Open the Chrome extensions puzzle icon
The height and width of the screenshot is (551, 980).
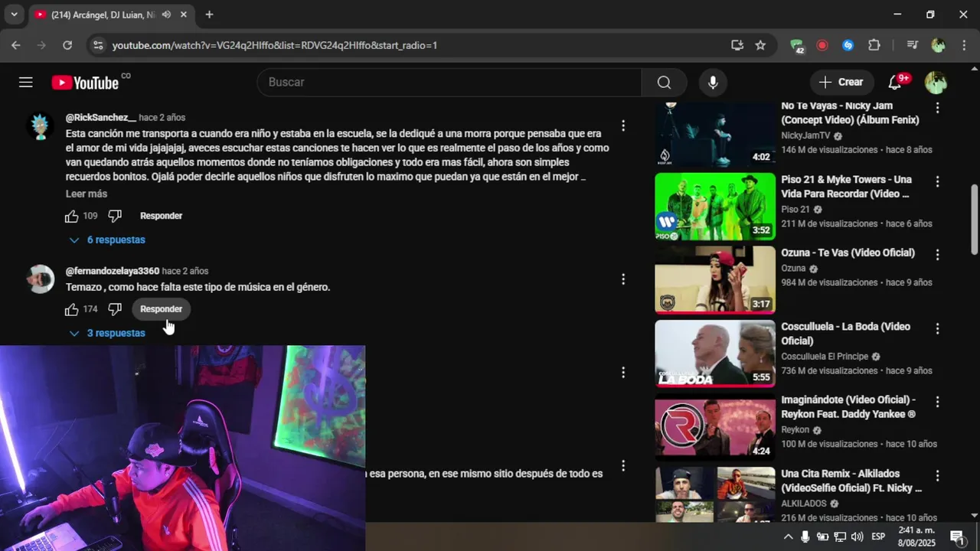pos(874,45)
